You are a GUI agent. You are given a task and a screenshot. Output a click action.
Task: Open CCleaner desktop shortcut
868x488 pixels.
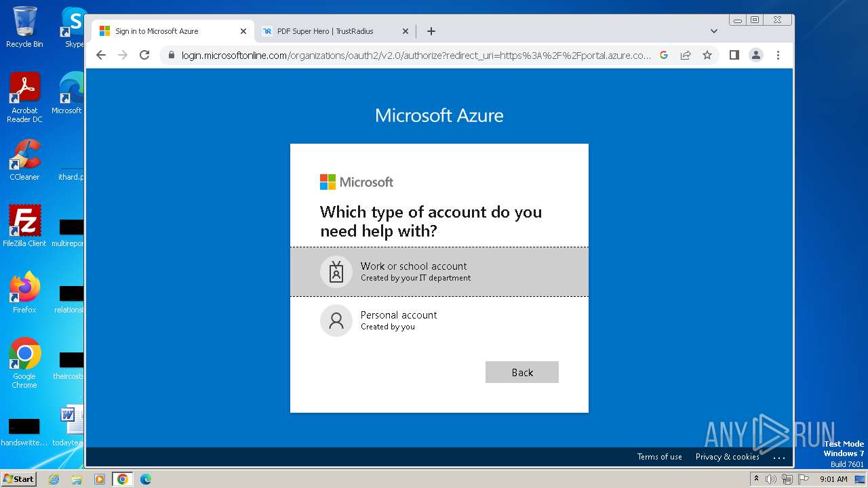24,160
